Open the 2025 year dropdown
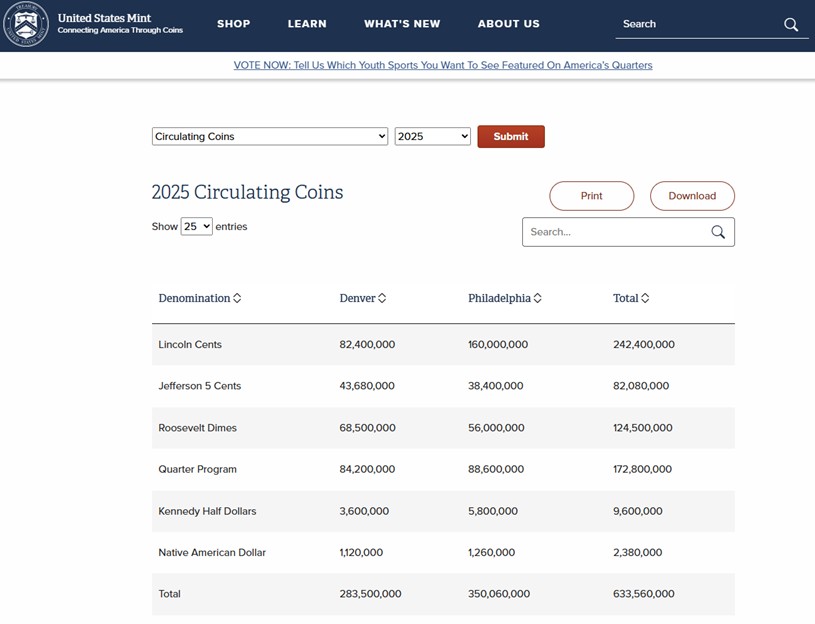This screenshot has height=624, width=815. [432, 137]
